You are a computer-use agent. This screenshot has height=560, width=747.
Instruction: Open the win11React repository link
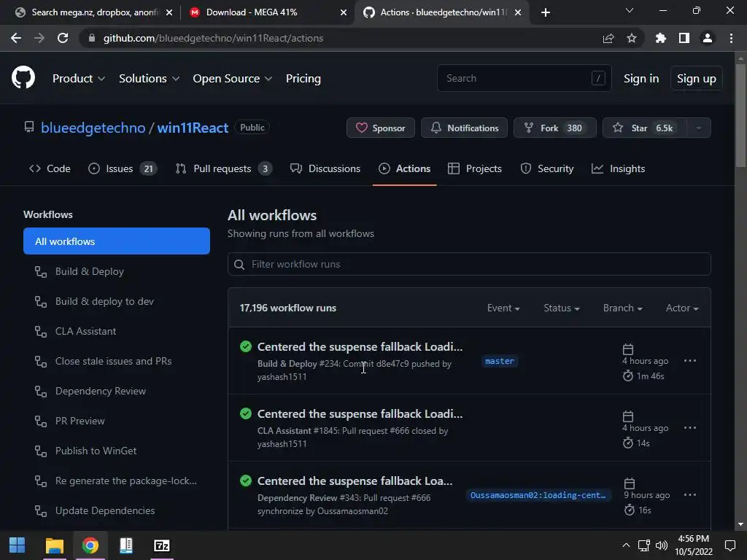(193, 128)
